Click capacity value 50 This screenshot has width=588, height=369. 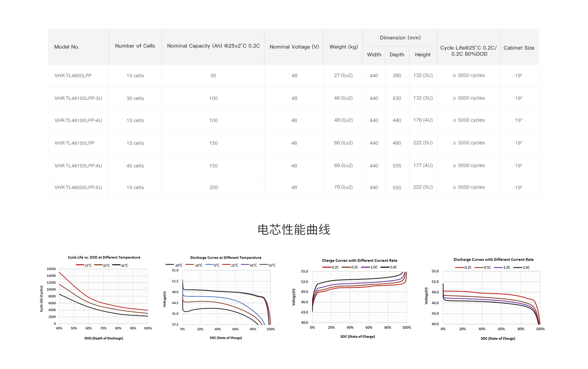coord(213,75)
